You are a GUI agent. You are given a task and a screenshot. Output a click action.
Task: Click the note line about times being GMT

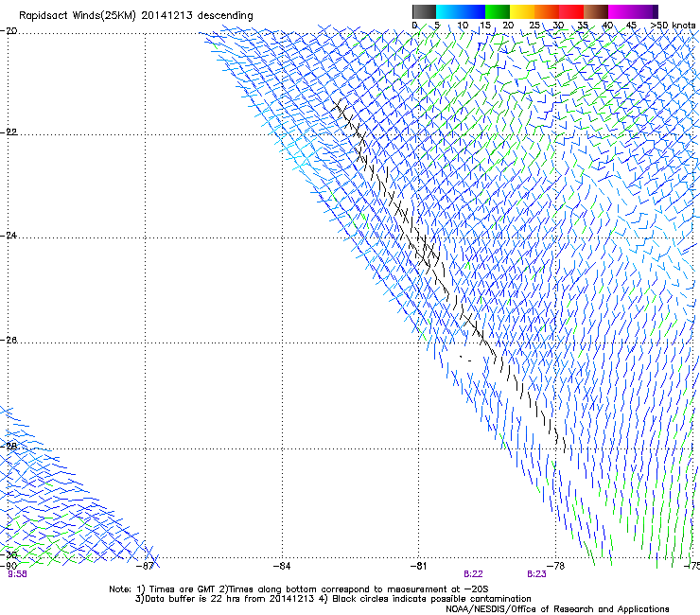[299, 589]
